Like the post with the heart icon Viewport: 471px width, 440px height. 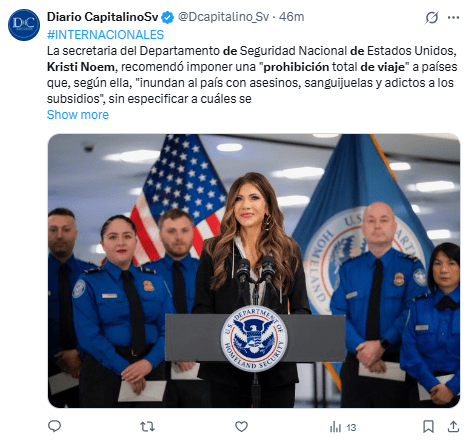(241, 426)
